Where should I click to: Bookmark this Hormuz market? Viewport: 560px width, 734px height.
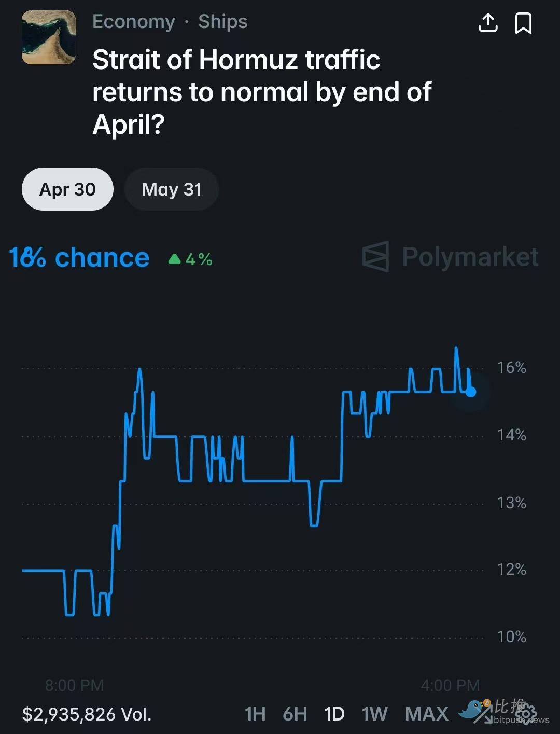point(523,23)
